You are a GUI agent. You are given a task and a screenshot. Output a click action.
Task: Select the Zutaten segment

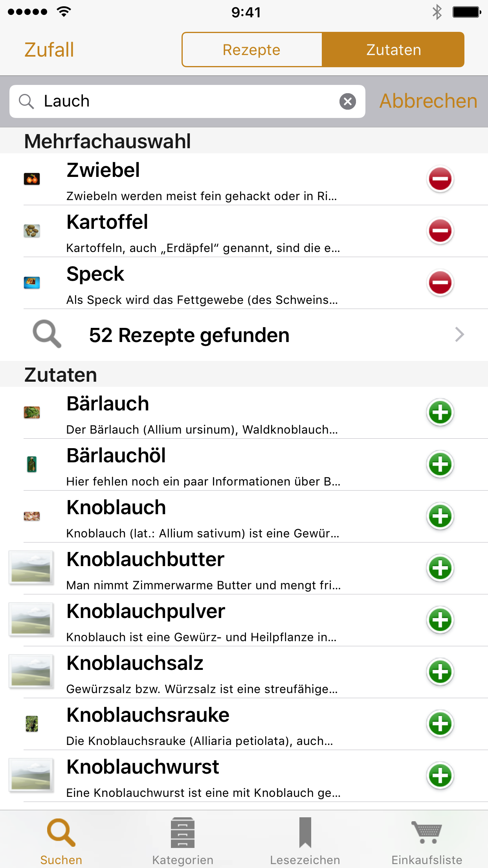pos(393,50)
